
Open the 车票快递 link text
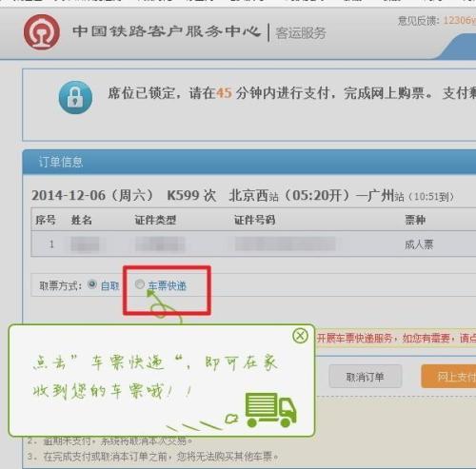pos(168,285)
